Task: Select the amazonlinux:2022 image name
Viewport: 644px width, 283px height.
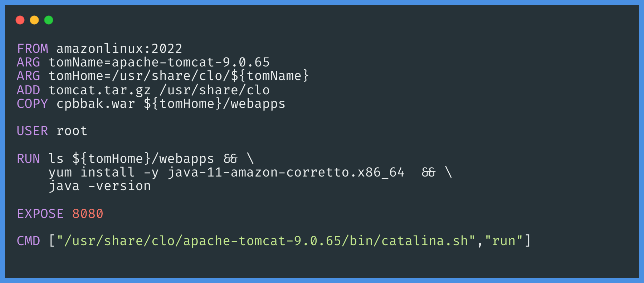Action: tap(119, 49)
